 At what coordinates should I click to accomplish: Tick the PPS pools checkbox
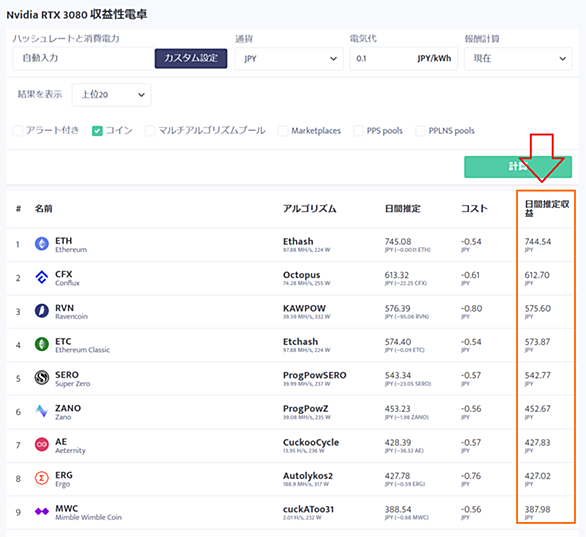(x=358, y=131)
